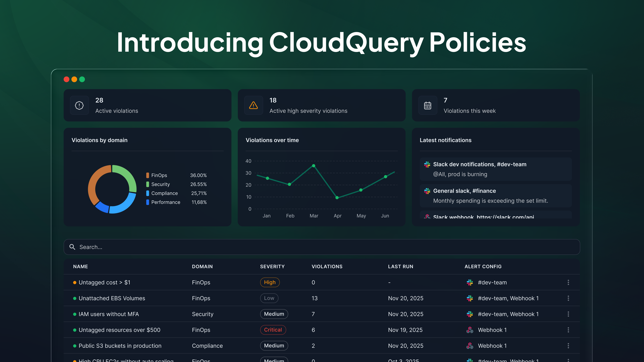Click the orange status dot beside Untagged cost

(x=74, y=283)
